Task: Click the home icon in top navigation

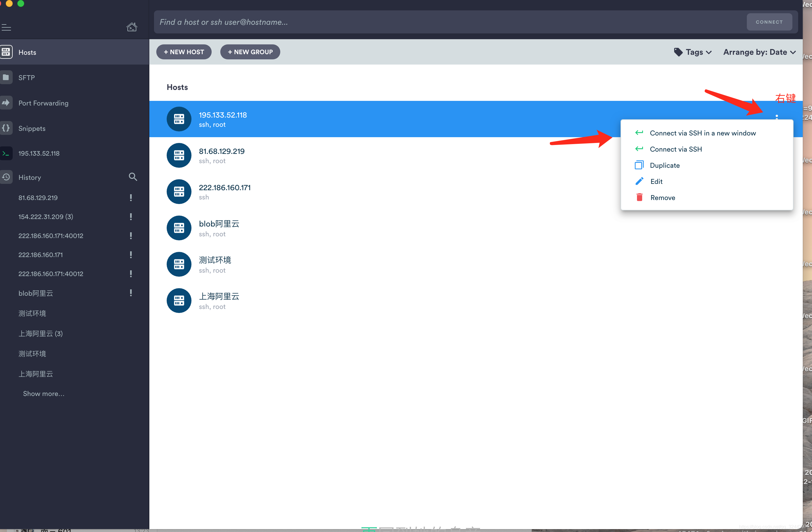Action: 131,27
